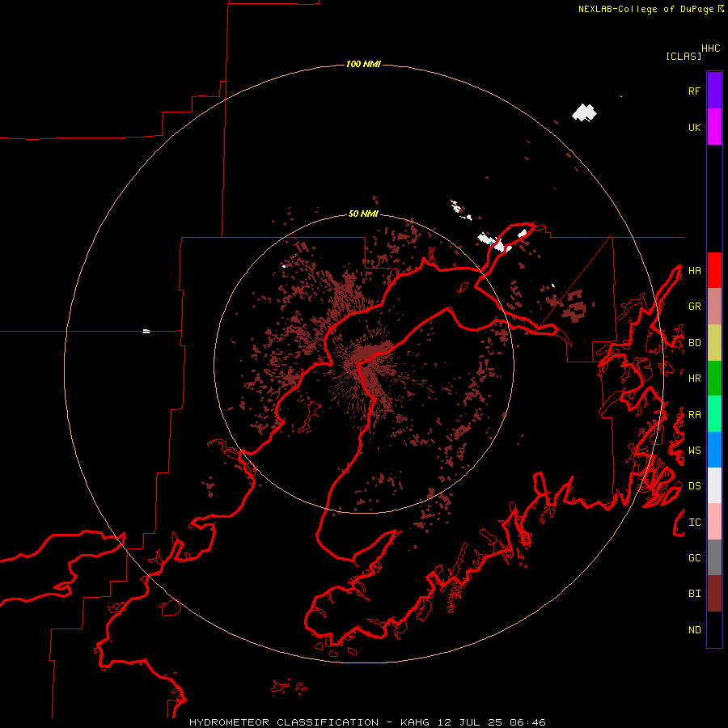Image resolution: width=728 pixels, height=728 pixels.
Task: Click the 'DS' legend label
Action: (x=694, y=485)
